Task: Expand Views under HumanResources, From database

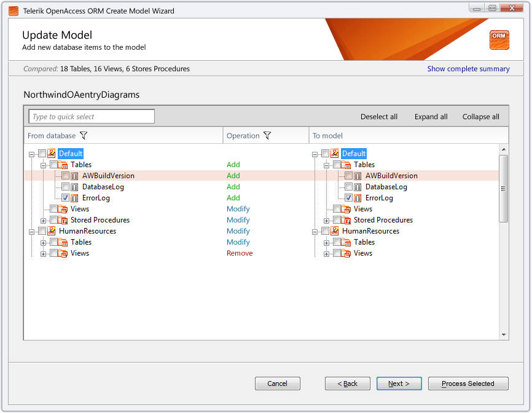Action: 43,254
